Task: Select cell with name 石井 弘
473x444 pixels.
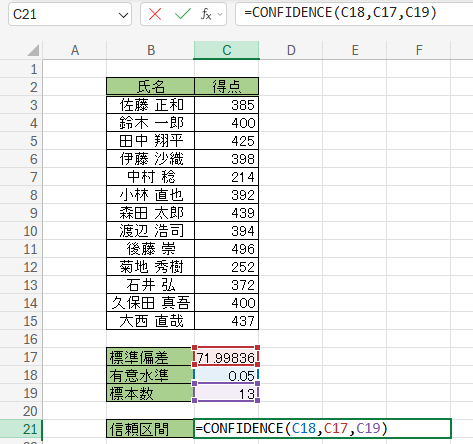Action: pyautogui.click(x=150, y=285)
